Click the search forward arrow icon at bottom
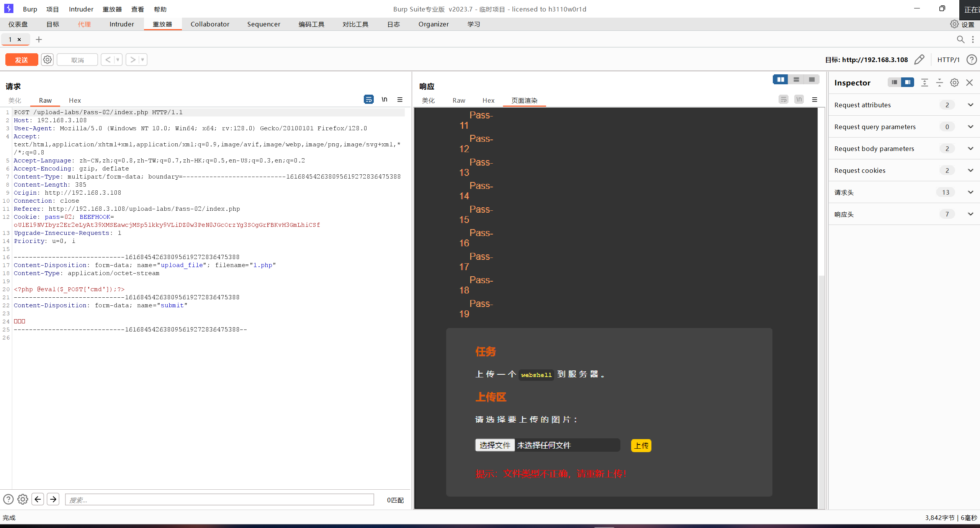Viewport: 980px width, 528px height. (53, 499)
